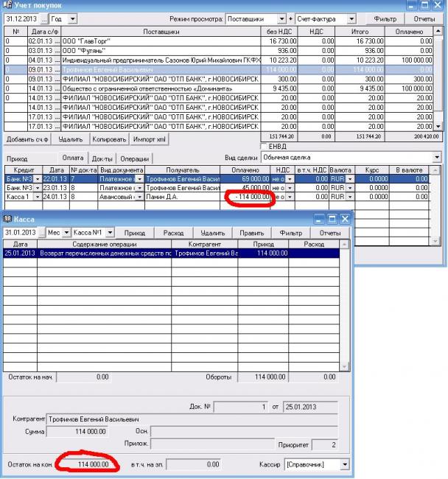Open the Поставщики view mode dropdown

281,18
